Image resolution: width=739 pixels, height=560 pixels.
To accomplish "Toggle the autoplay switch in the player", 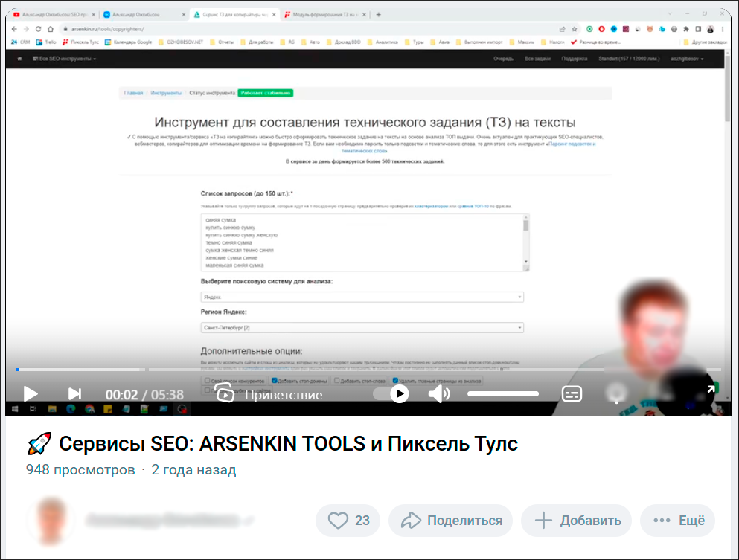I will click(391, 393).
